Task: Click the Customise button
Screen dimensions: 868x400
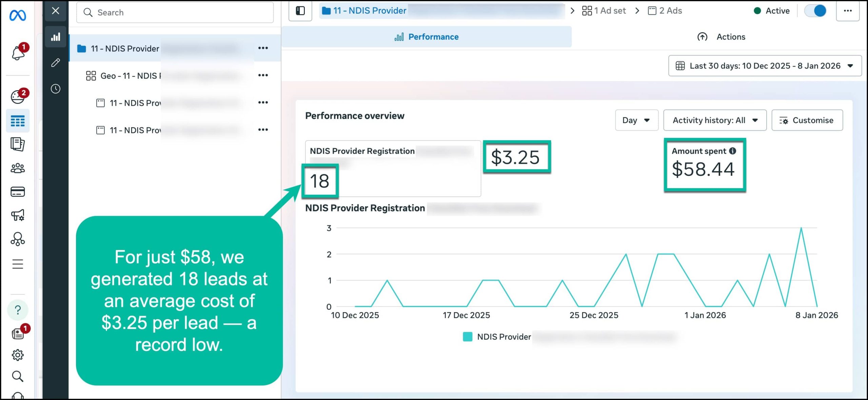Action: point(807,120)
